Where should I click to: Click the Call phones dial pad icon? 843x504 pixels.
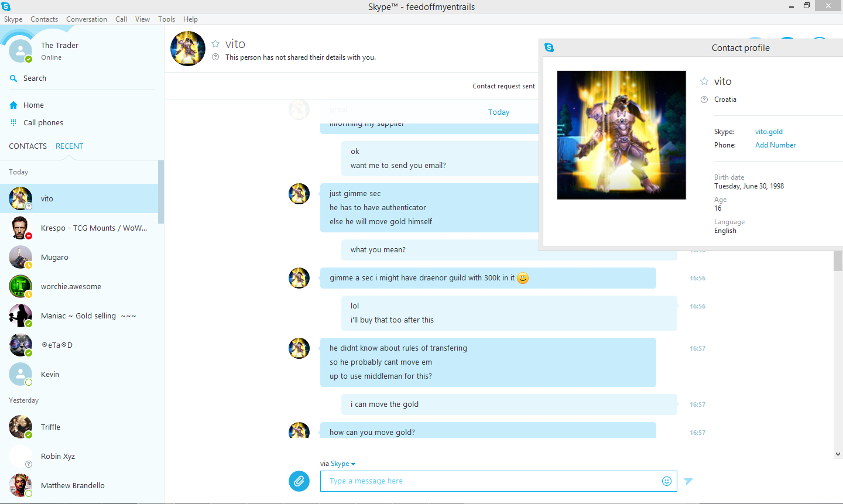click(13, 123)
